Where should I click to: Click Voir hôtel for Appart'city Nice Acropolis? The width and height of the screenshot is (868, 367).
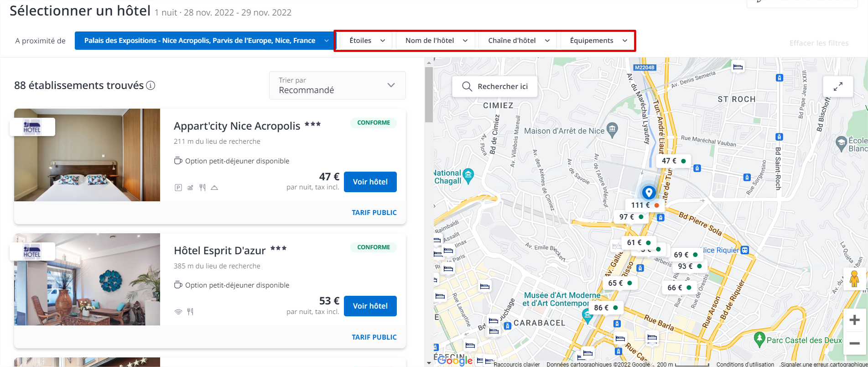point(370,182)
